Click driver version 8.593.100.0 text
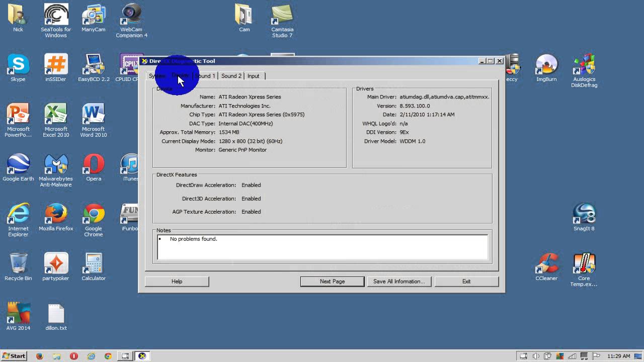 coord(415,106)
